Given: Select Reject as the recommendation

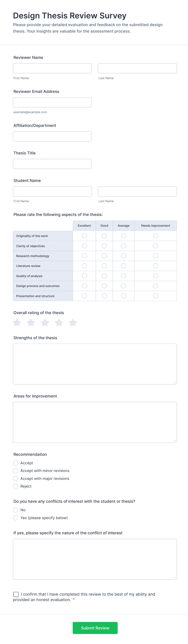Looking at the screenshot, I should click(x=16, y=486).
